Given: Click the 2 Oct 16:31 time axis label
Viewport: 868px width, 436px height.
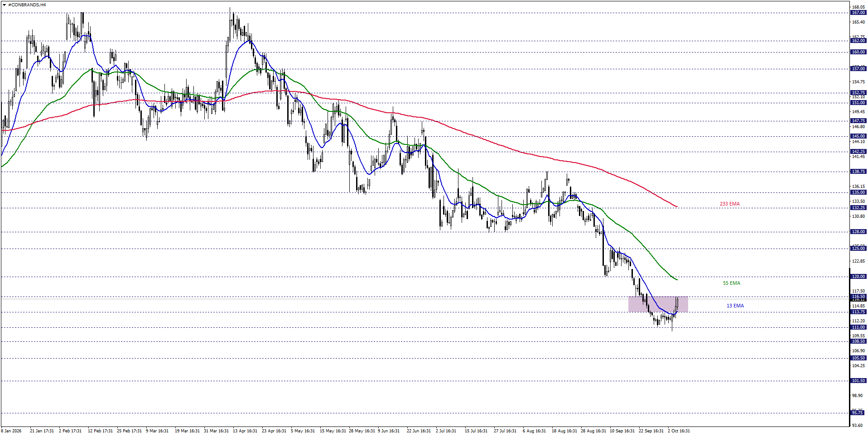Looking at the screenshot, I should 679,431.
